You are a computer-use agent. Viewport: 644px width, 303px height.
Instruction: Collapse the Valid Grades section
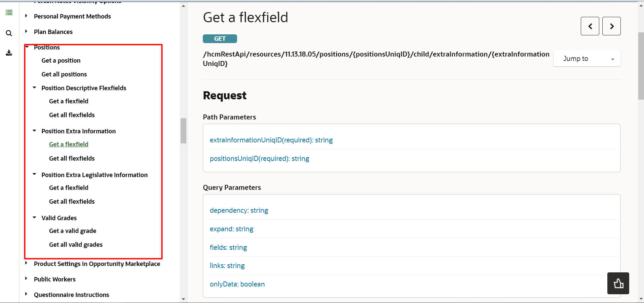(34, 218)
